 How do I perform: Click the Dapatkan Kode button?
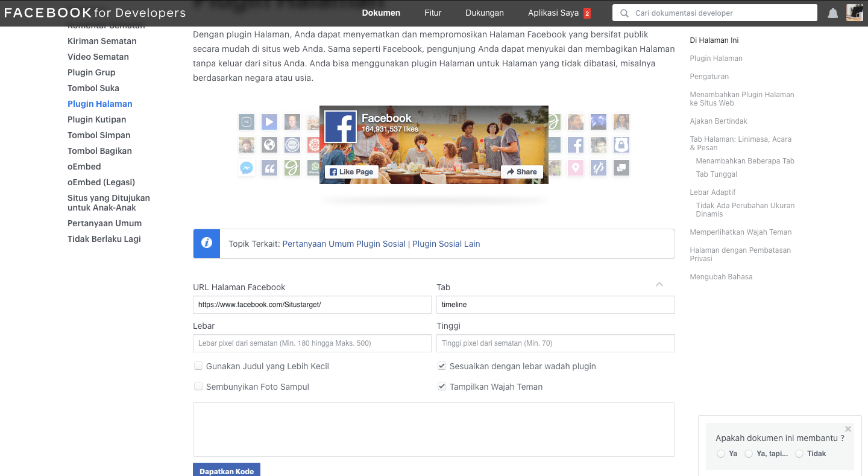227,470
